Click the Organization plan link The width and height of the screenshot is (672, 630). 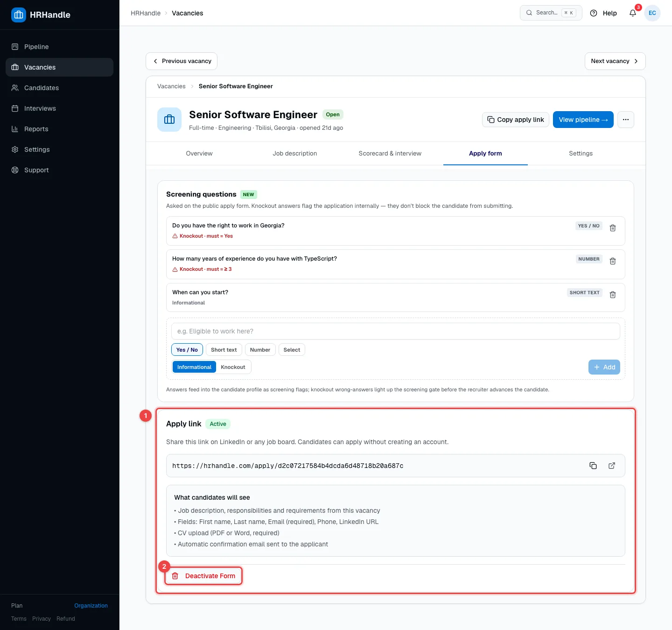91,606
